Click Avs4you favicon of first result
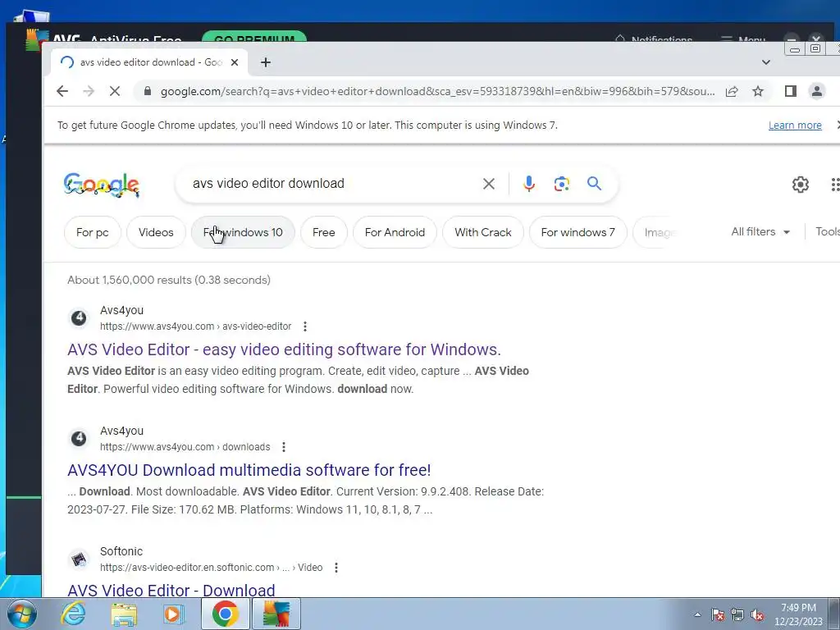Viewport: 840px width, 630px height. click(79, 318)
